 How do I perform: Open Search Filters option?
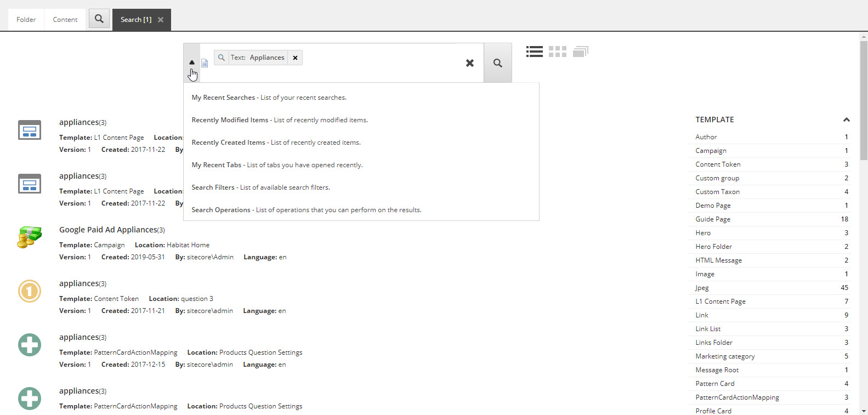(261, 187)
